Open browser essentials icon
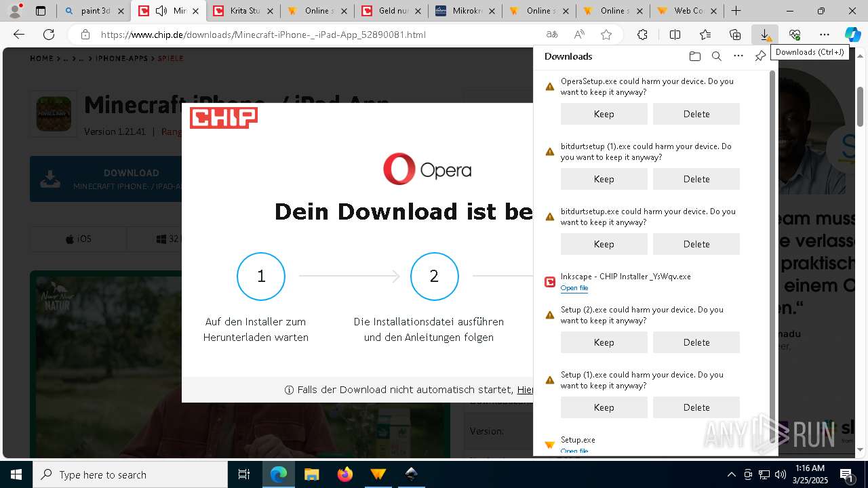 [x=795, y=35]
